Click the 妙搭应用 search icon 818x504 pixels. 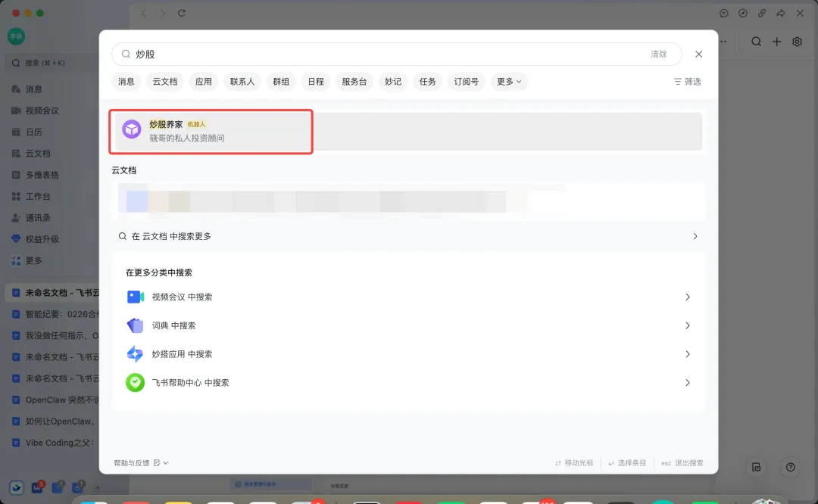pos(135,354)
